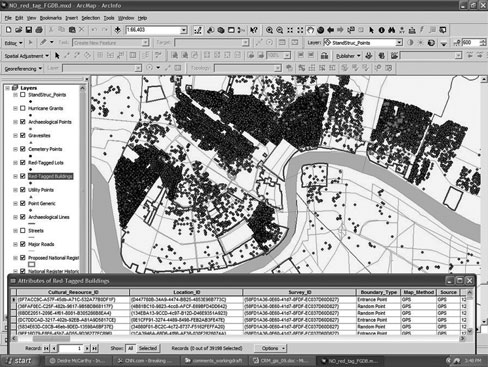Click the Windows start button
The height and width of the screenshot is (367, 488).
pyautogui.click(x=20, y=361)
